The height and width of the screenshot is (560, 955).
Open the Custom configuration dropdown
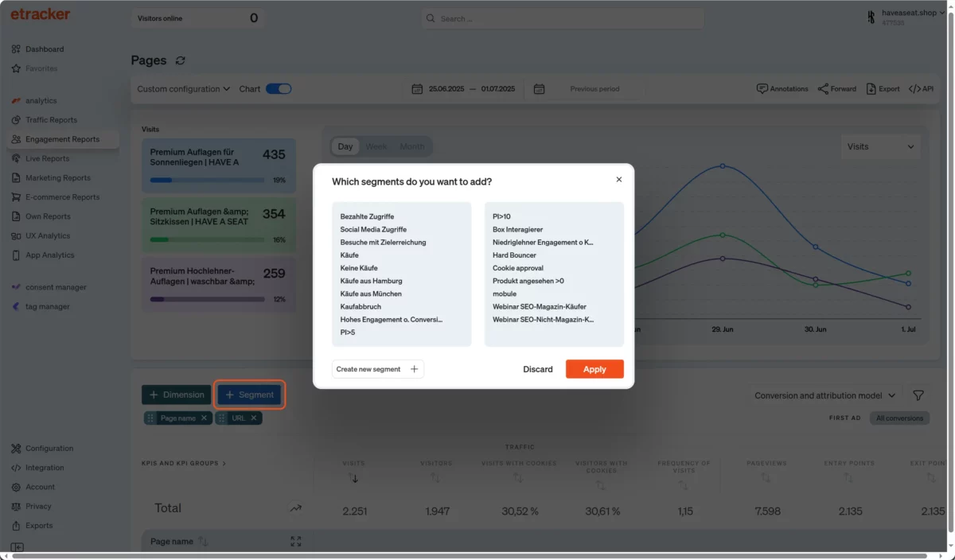(184, 89)
